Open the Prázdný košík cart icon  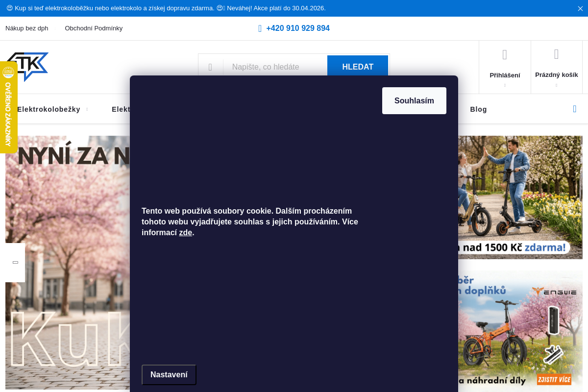(x=556, y=54)
